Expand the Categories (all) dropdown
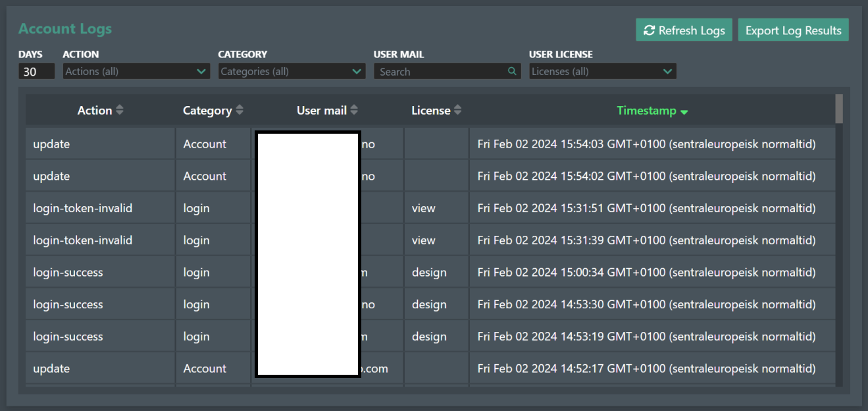Viewport: 868px width, 411px height. click(292, 72)
